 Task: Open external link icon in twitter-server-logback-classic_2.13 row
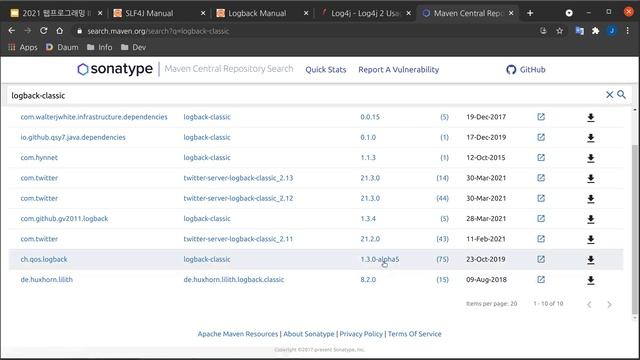tap(541, 178)
